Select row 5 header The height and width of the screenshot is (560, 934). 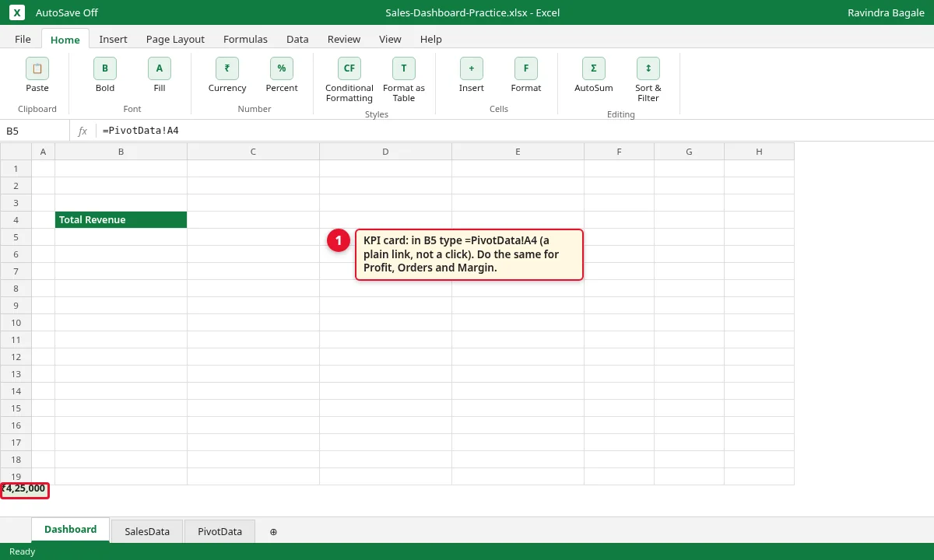pyautogui.click(x=16, y=237)
